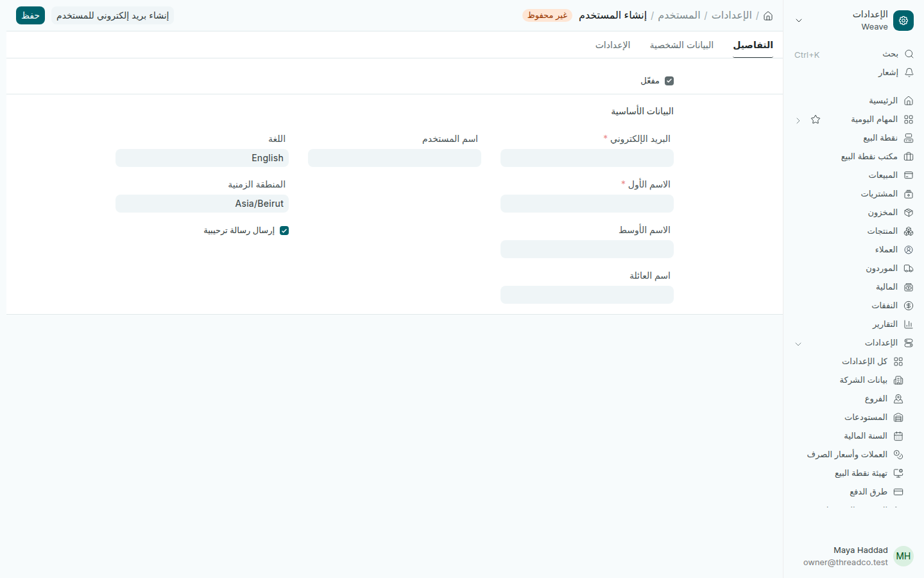Viewport: 924px width, 578px height.
Task: Toggle إرسال رسالة ترحيبية checkbox
Action: point(284,231)
